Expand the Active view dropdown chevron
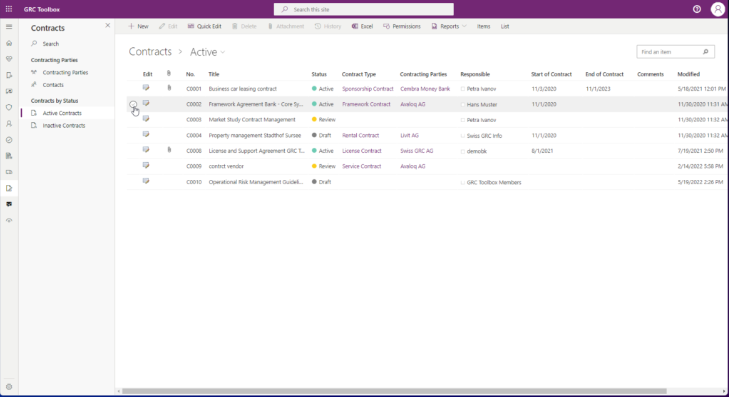The width and height of the screenshot is (729, 397). 223,52
